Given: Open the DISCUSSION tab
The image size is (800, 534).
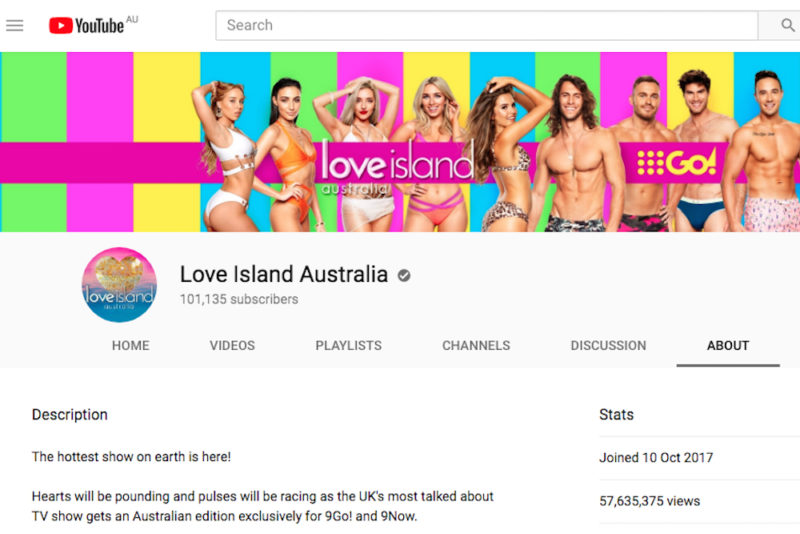Looking at the screenshot, I should (608, 345).
